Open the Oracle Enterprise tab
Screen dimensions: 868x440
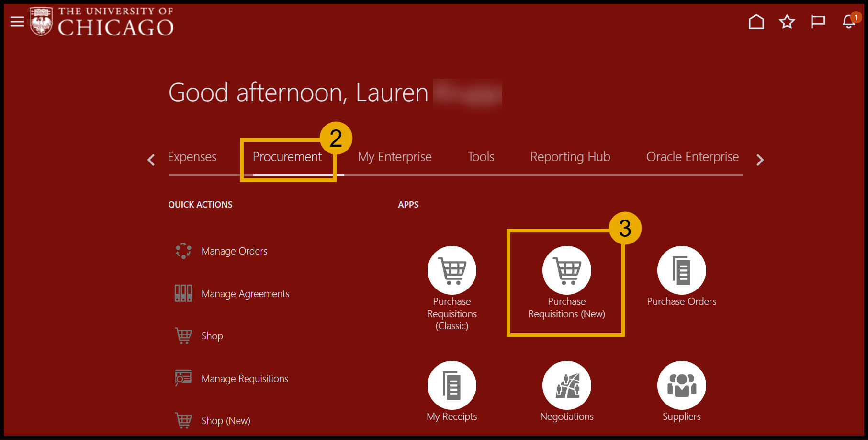coord(693,157)
